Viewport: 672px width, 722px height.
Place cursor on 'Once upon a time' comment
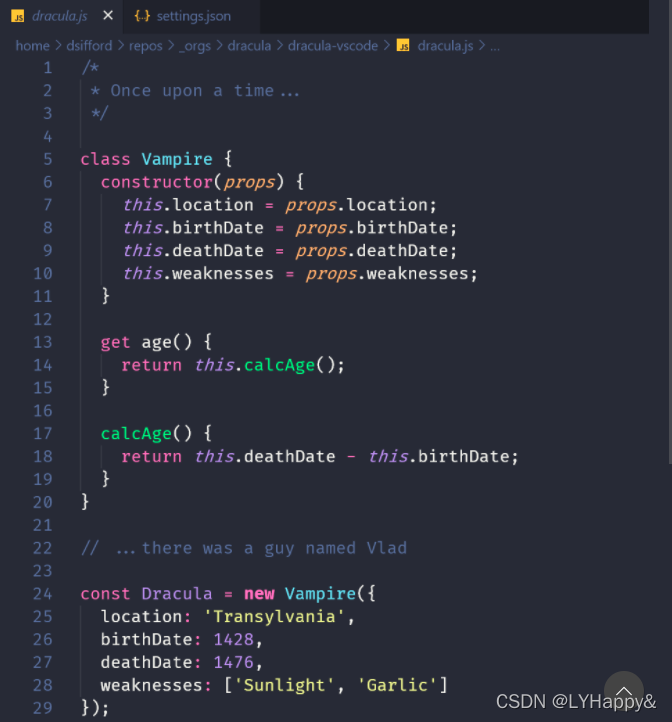point(192,91)
